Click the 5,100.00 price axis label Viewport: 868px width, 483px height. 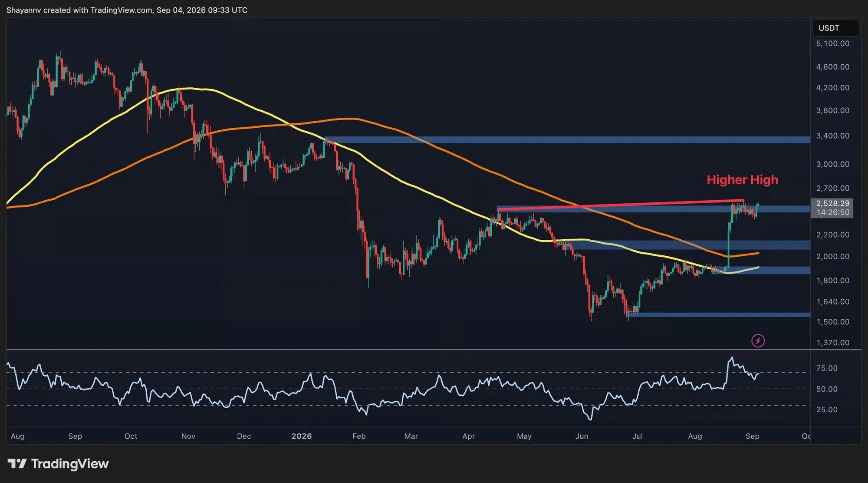pos(832,43)
